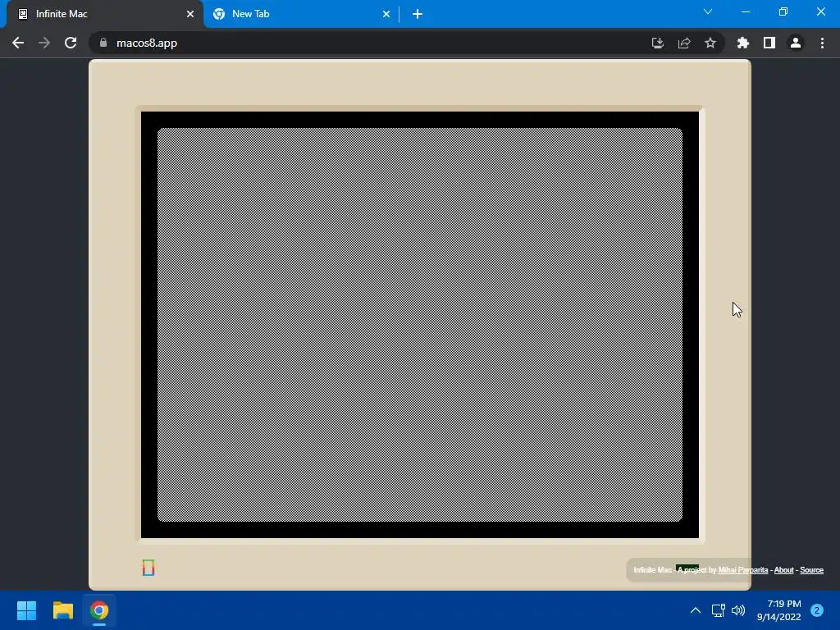The image size is (840, 630).
Task: Share this page icon
Action: pyautogui.click(x=684, y=43)
